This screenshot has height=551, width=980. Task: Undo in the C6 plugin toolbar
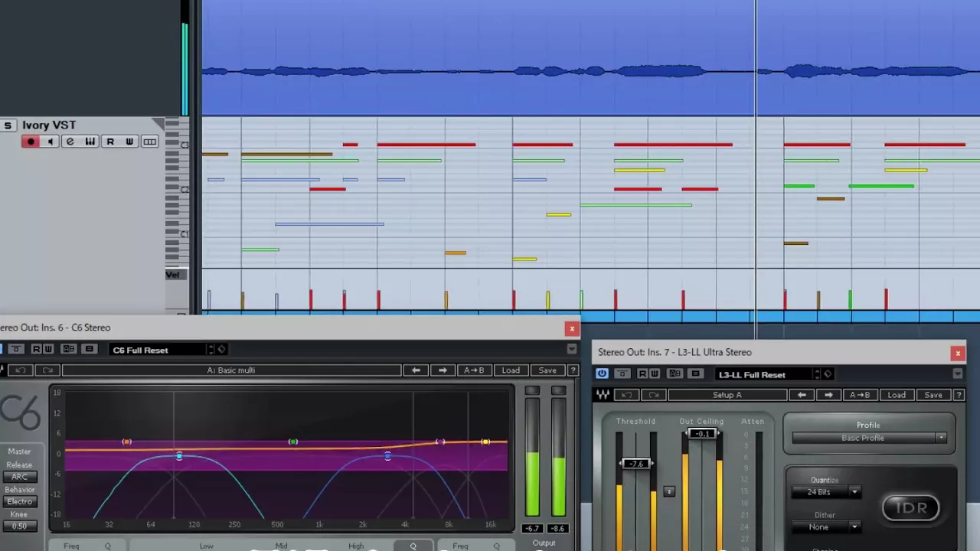point(21,370)
